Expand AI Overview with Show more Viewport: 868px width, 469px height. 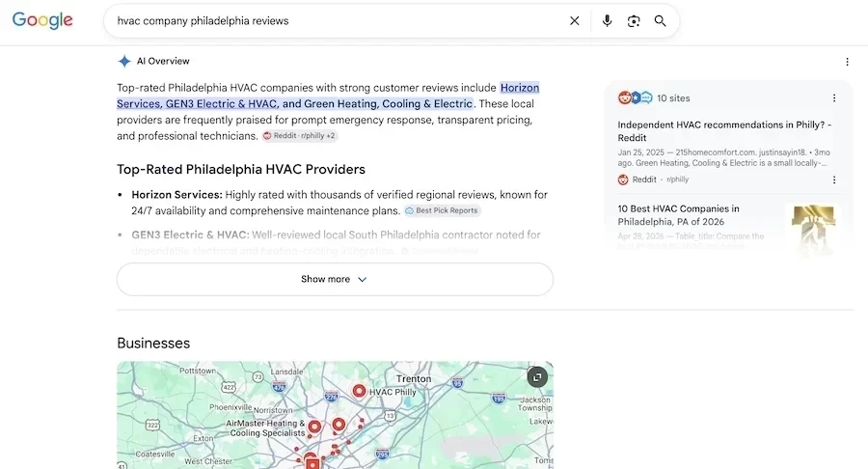335,279
